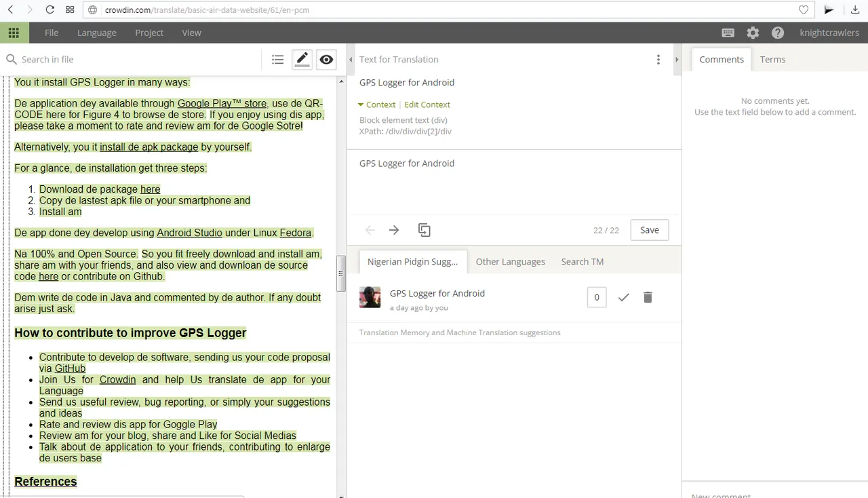Open the Crowdin link in list

click(117, 380)
